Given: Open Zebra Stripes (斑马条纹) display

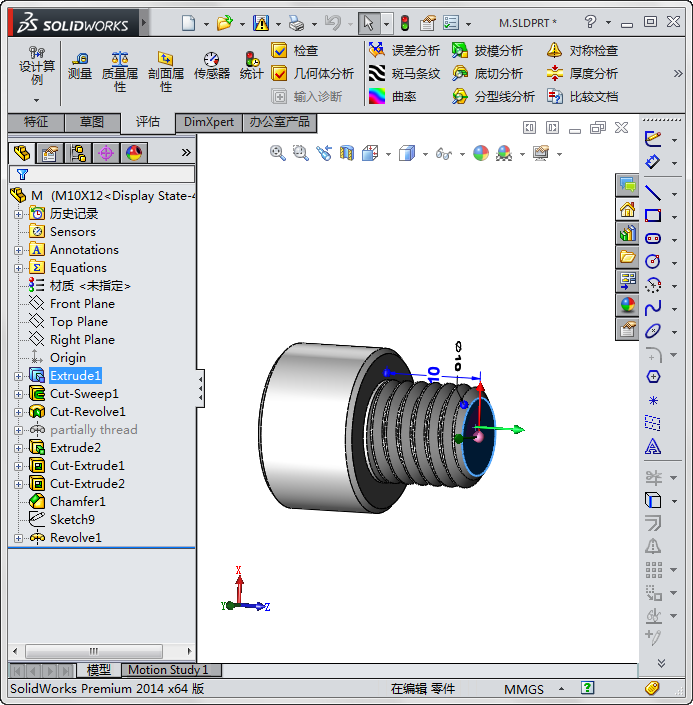Looking at the screenshot, I should [x=404, y=73].
